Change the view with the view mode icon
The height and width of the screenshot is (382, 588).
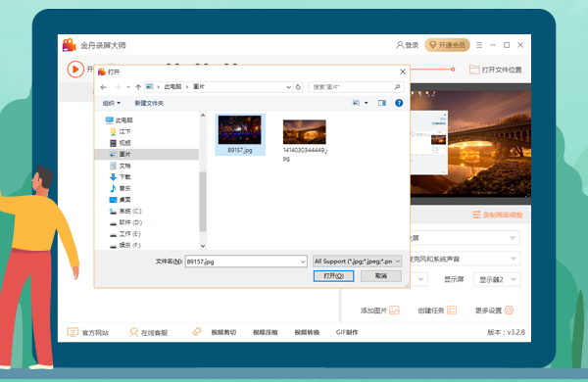(x=356, y=103)
